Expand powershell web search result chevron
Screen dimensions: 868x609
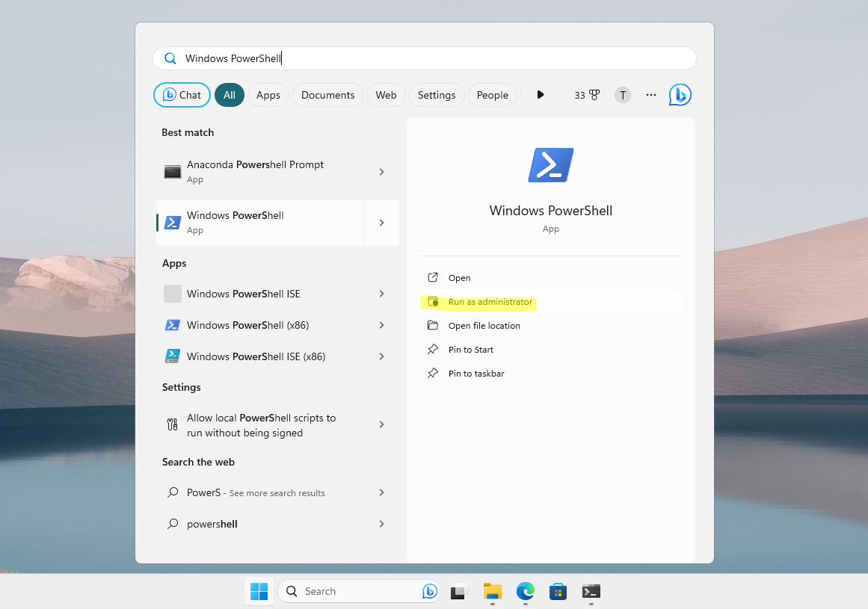[381, 524]
